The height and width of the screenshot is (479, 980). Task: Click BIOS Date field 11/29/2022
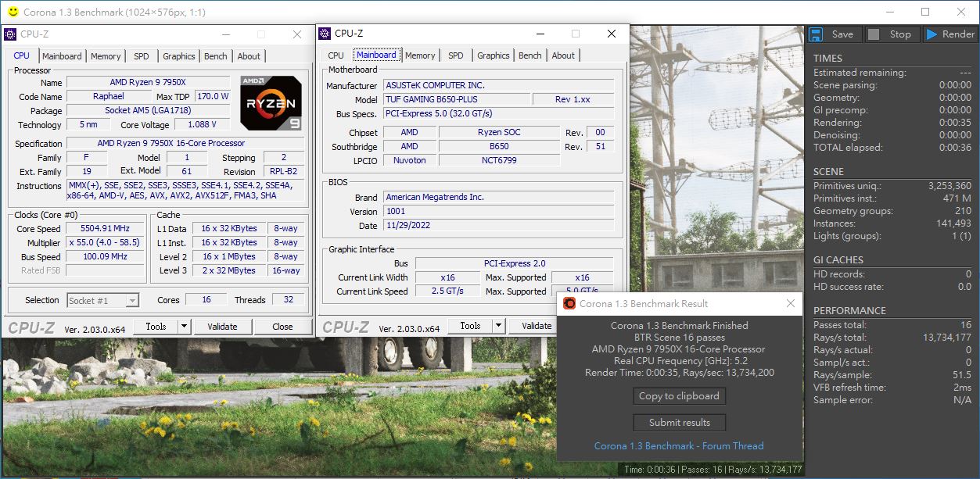(x=498, y=225)
